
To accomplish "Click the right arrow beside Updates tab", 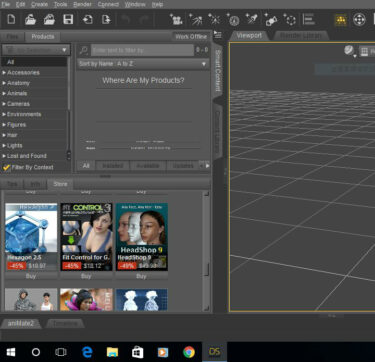I will [x=207, y=166].
